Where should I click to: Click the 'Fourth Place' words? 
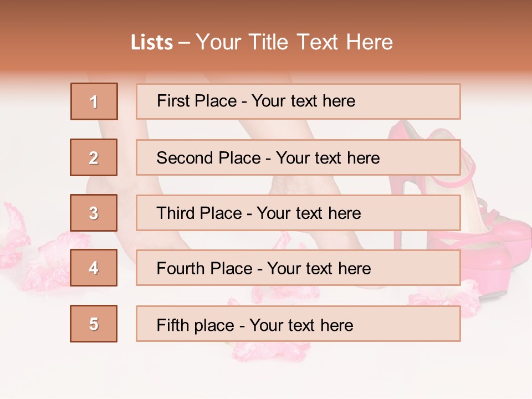pos(204,268)
